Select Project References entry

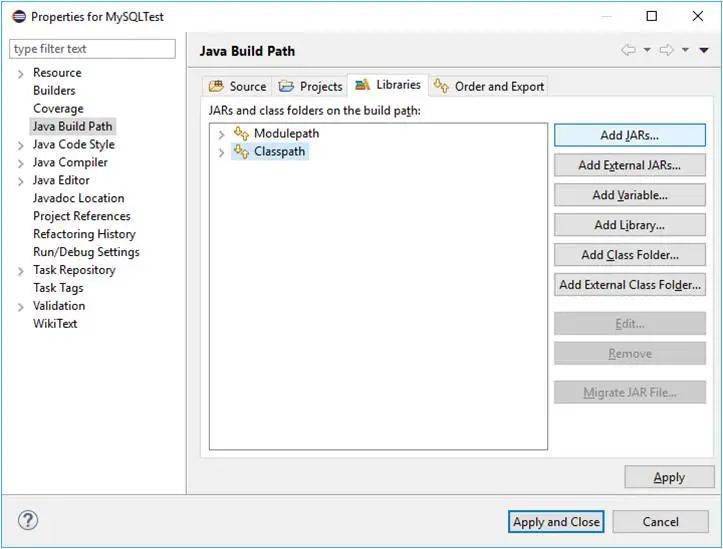(x=82, y=216)
